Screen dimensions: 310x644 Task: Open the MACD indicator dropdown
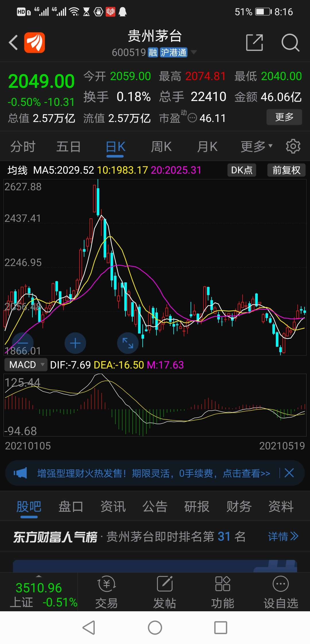point(26,364)
